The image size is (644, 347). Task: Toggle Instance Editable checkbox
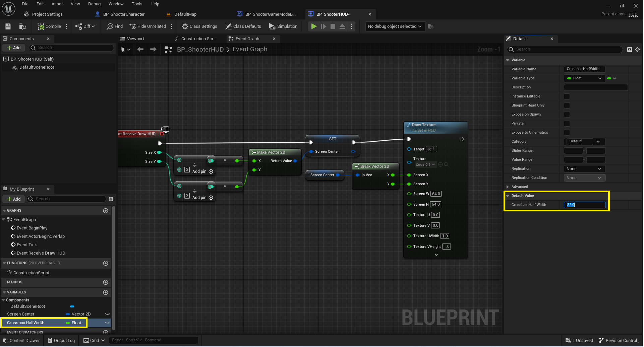point(567,96)
